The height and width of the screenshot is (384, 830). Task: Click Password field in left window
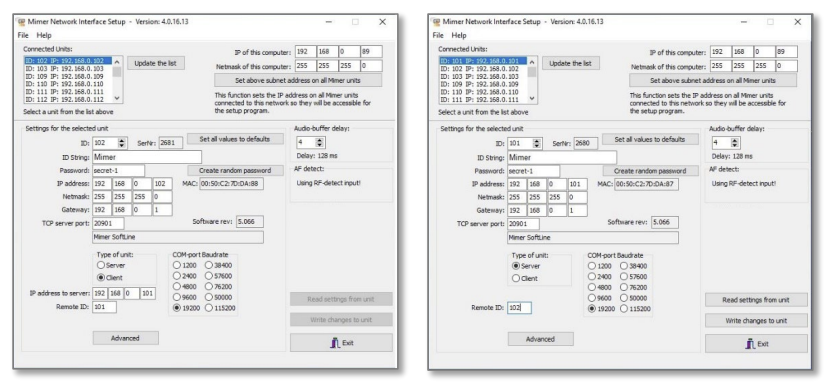point(118,171)
